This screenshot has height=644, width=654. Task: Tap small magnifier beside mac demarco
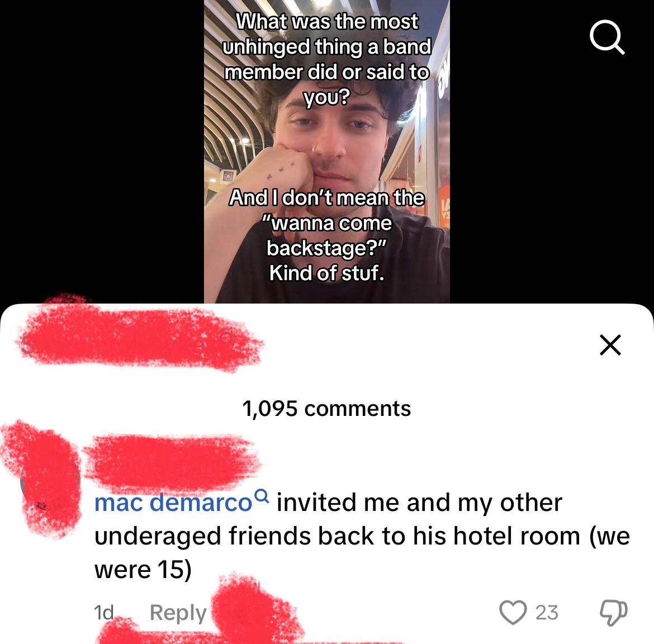(262, 495)
